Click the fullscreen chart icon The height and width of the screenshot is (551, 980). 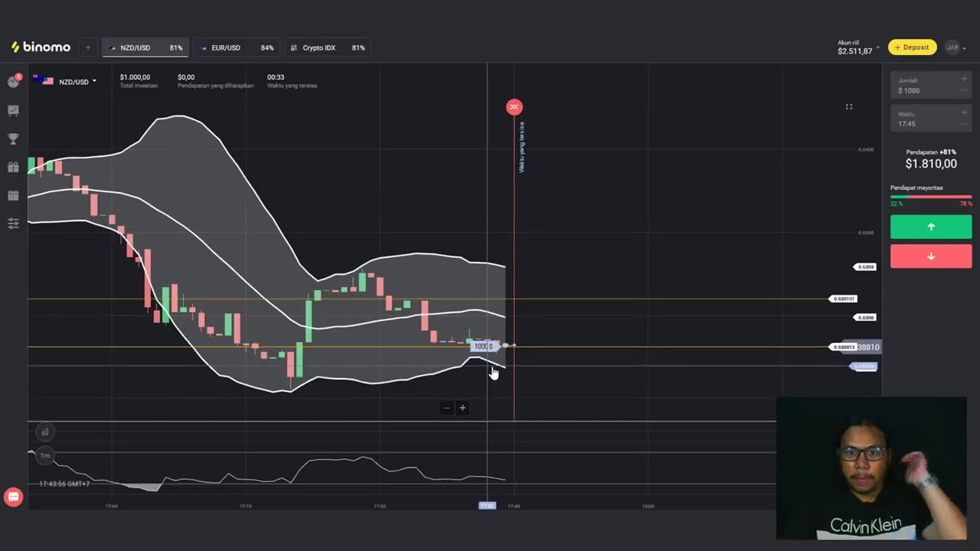(848, 106)
